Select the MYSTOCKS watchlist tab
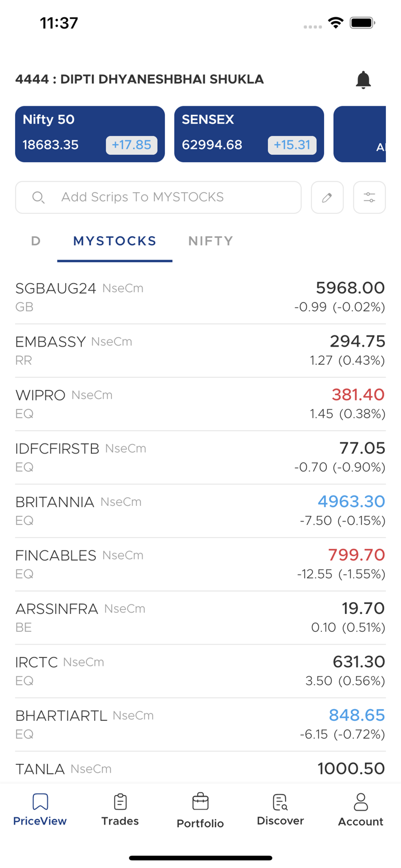Screen dimensions: 401x868 (115, 241)
